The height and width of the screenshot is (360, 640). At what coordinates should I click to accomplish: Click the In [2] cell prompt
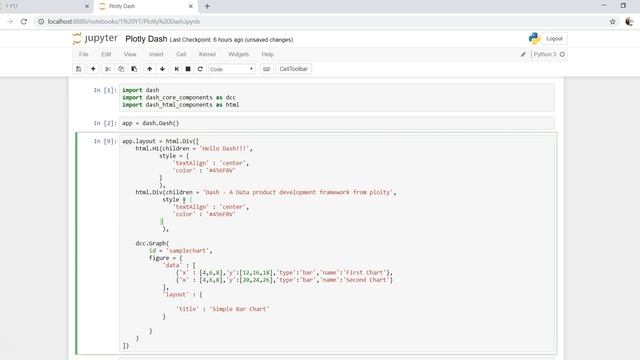[x=105, y=123]
